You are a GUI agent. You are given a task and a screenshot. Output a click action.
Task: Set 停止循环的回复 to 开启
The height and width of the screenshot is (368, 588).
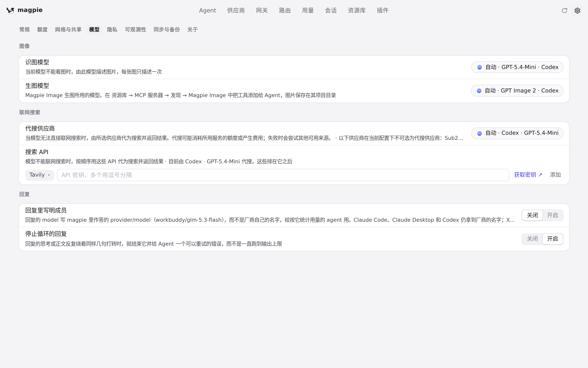point(552,239)
